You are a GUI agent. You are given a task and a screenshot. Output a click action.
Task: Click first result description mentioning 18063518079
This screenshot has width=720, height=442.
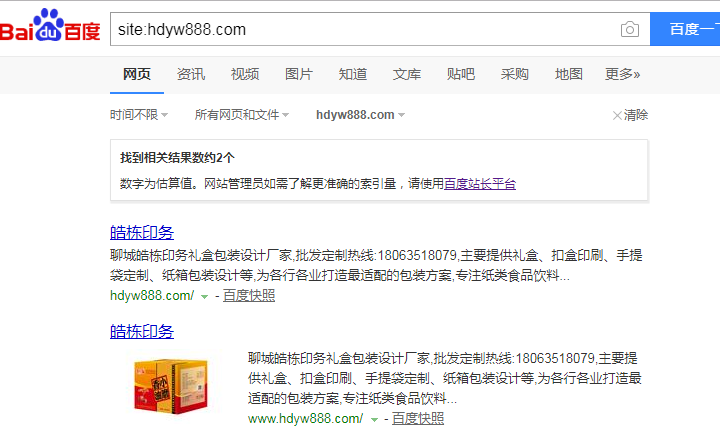376,265
